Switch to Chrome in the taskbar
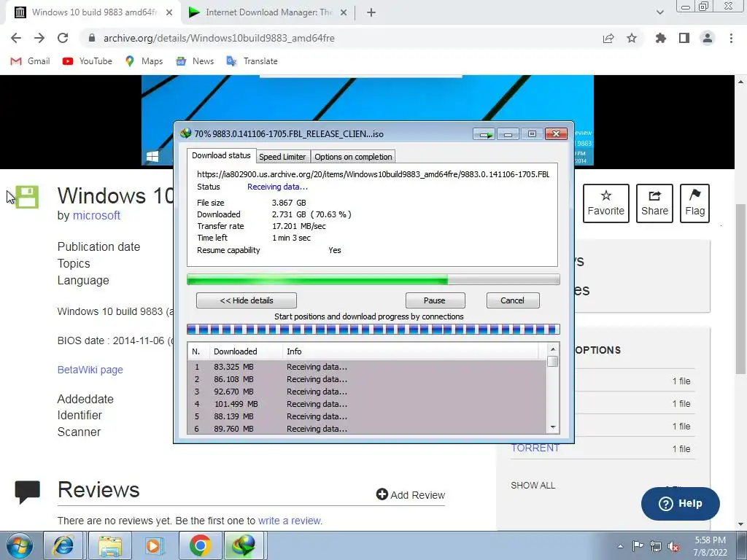The image size is (747, 560). click(x=200, y=545)
